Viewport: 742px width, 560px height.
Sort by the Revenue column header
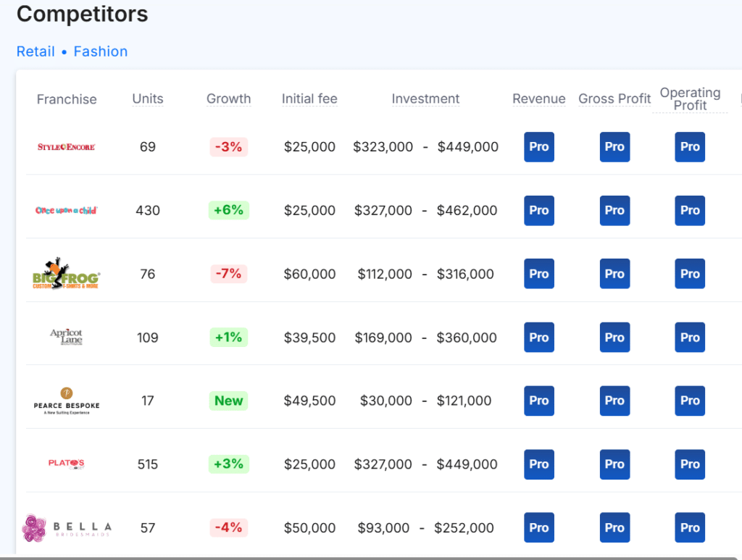539,99
